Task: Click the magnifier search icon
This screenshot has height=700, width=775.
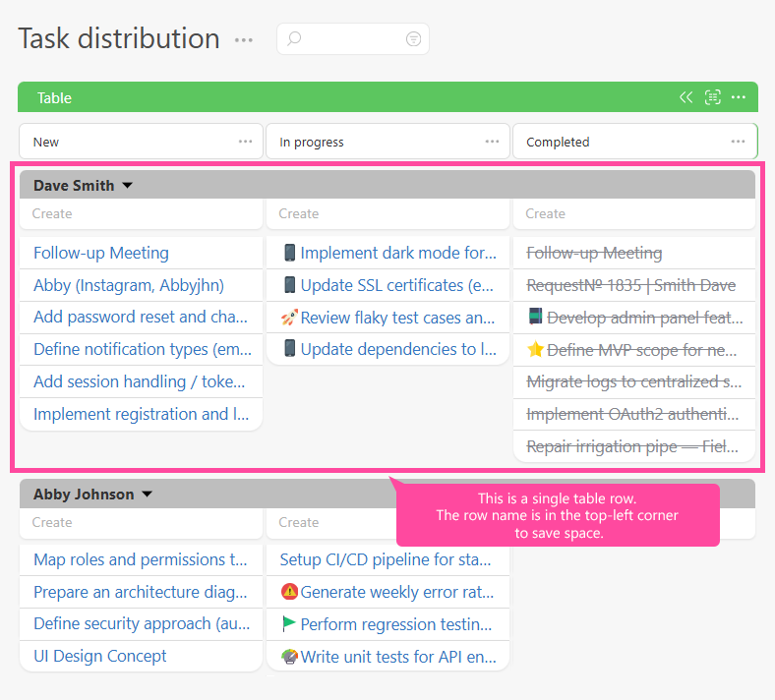Action: 294,39
